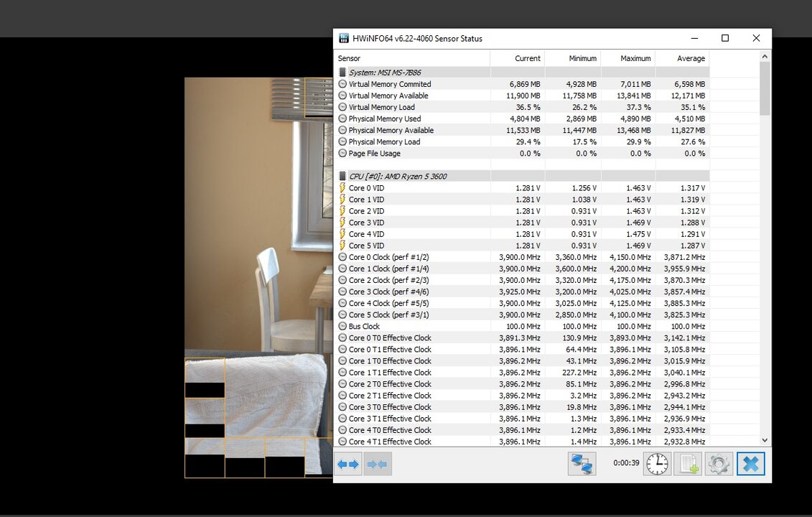Select Core 2 T1 Effective Clock row
812x517 pixels.
[522, 396]
